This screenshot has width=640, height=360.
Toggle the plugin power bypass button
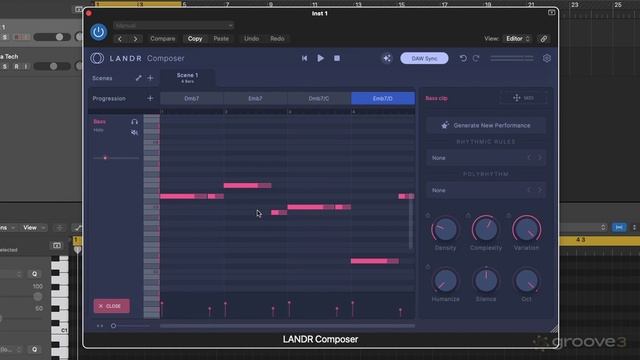[98, 32]
